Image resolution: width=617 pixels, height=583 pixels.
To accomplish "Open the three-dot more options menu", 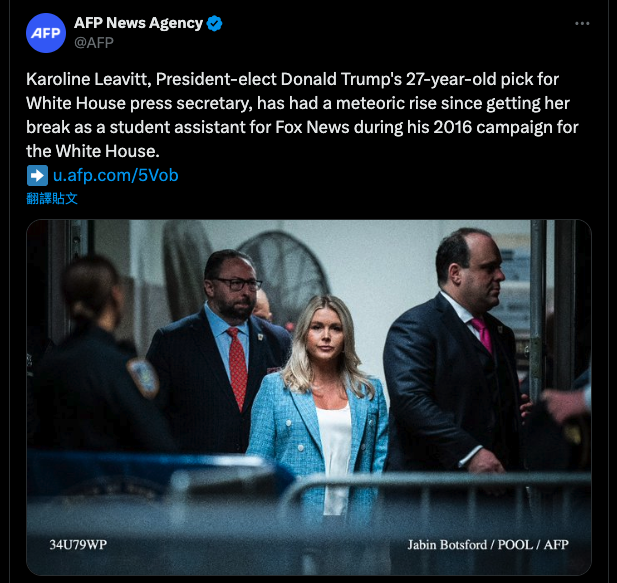I will [x=582, y=24].
